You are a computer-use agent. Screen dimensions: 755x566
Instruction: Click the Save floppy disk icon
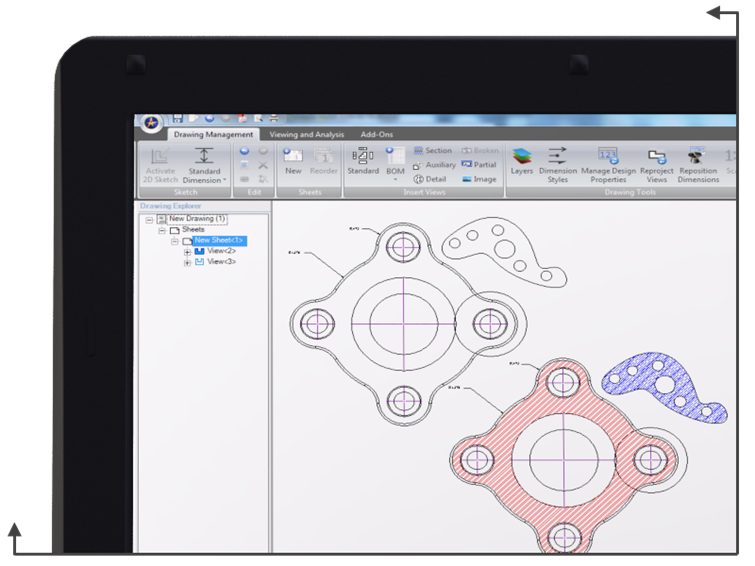click(x=177, y=118)
